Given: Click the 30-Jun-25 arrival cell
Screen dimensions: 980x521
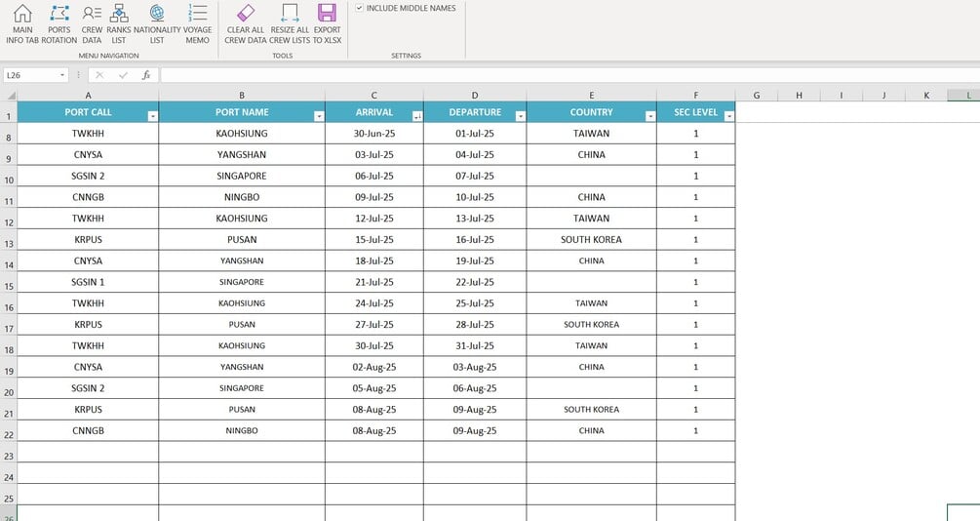Looking at the screenshot, I should click(374, 134).
